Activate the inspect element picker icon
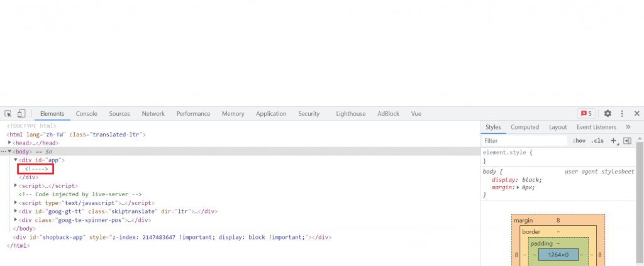The width and height of the screenshot is (644, 266). pyautogui.click(x=8, y=114)
